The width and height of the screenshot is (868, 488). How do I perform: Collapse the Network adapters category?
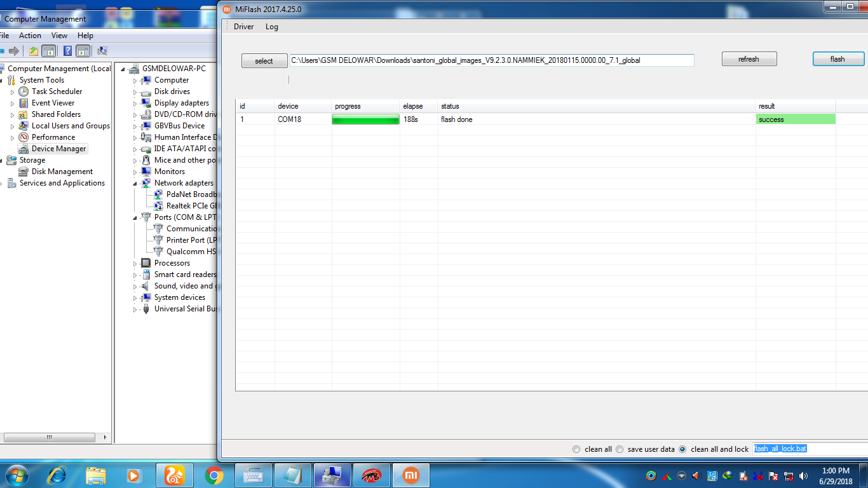[x=135, y=184]
